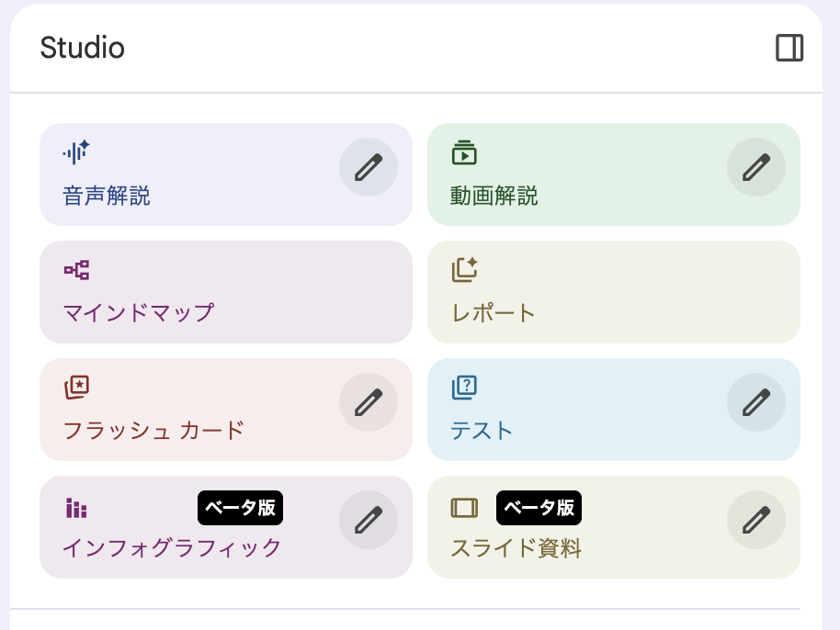
Task: Click the audio waveform icon in 音声解説
Action: coord(76,152)
